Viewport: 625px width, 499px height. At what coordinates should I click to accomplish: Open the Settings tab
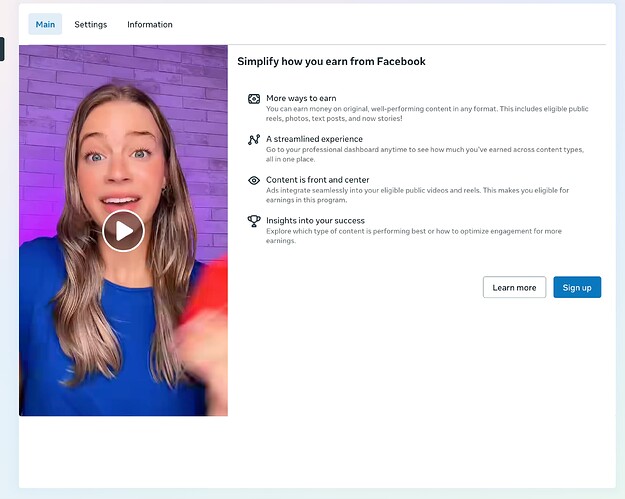coord(90,25)
